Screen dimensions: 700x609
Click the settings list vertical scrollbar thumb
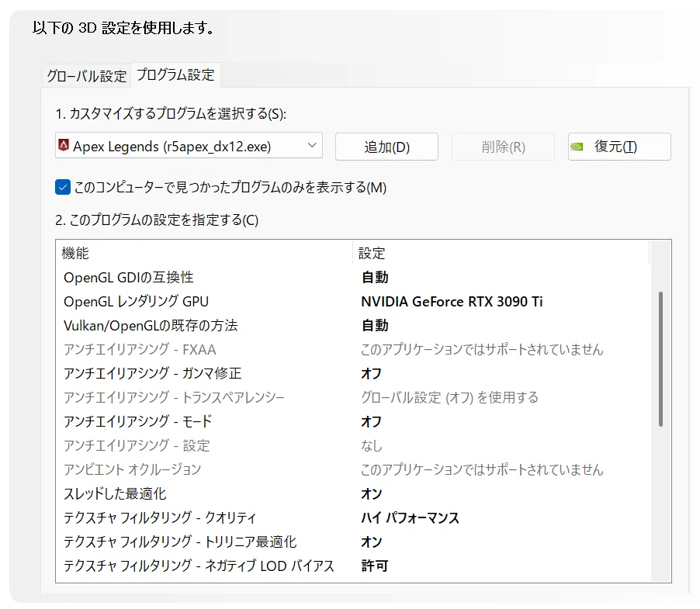click(660, 359)
